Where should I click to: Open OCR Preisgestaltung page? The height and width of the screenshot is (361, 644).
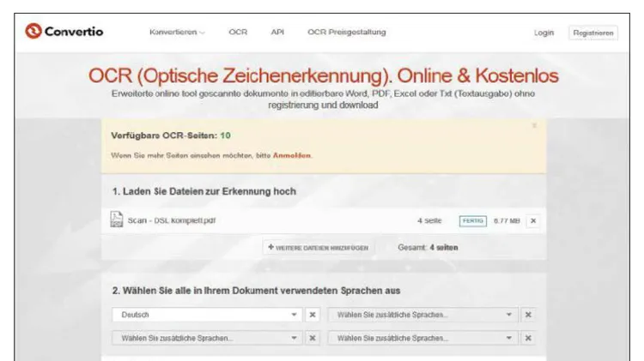coord(347,32)
